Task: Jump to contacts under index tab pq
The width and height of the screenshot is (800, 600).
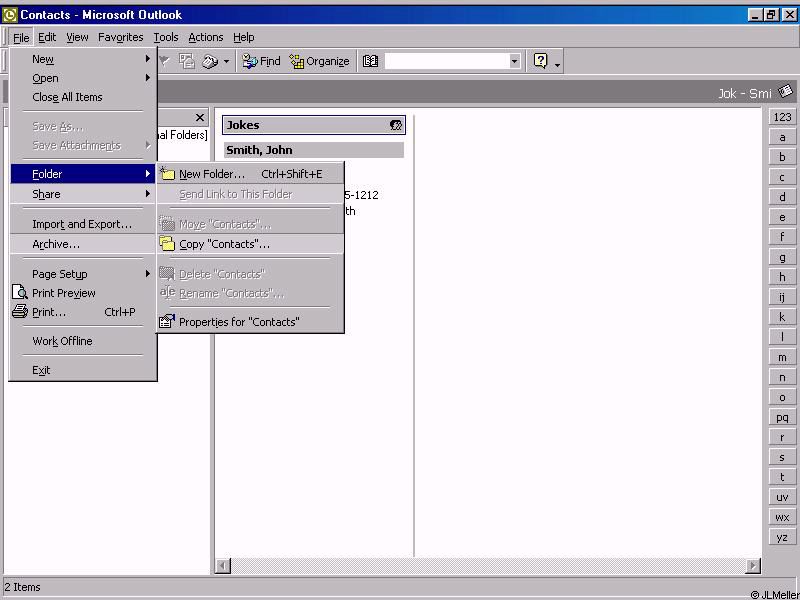Action: (782, 417)
